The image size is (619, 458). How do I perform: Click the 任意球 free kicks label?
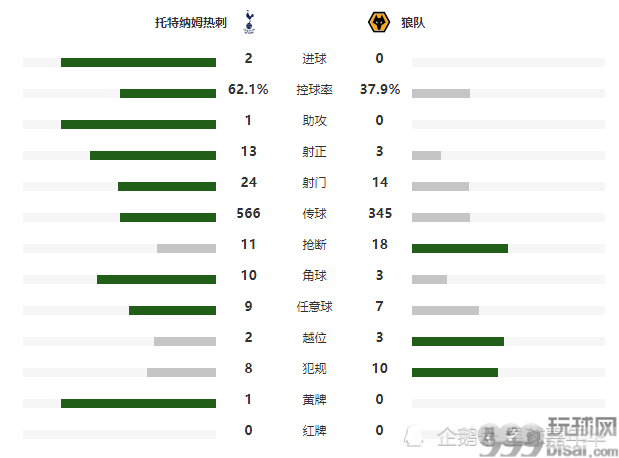click(315, 306)
